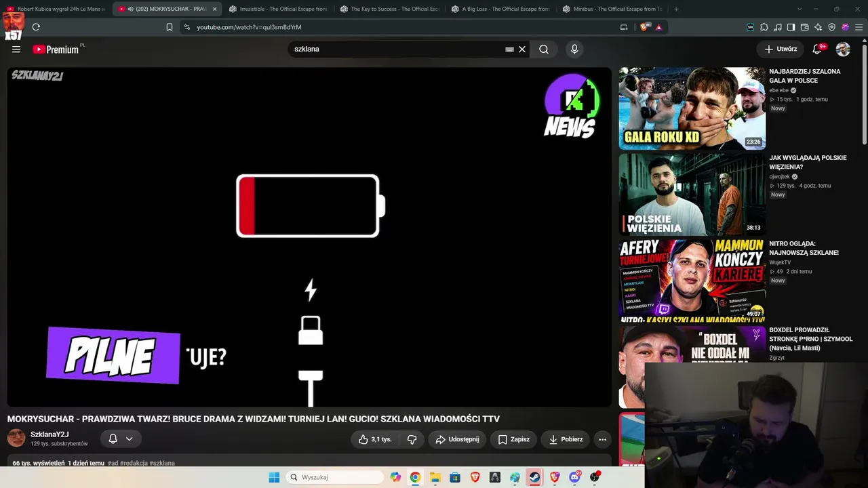This screenshot has width=868, height=488.
Task: Open Brave Shields lion icon in address bar
Action: point(644,27)
